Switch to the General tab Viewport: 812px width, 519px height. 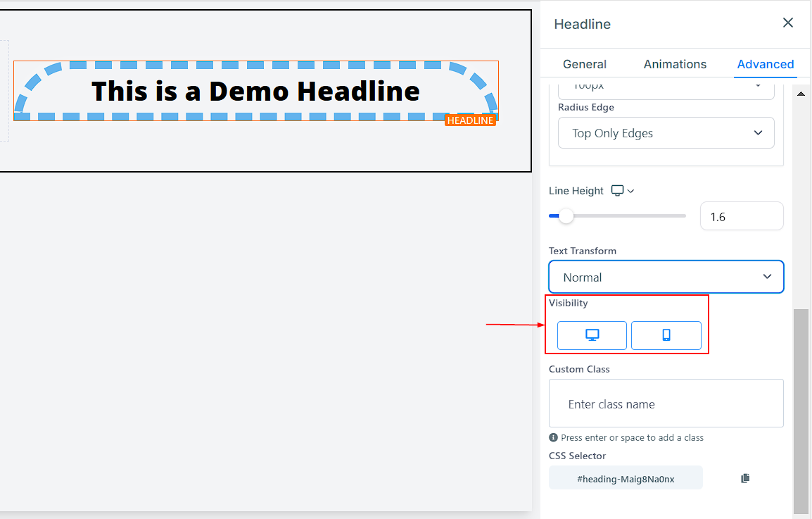584,64
